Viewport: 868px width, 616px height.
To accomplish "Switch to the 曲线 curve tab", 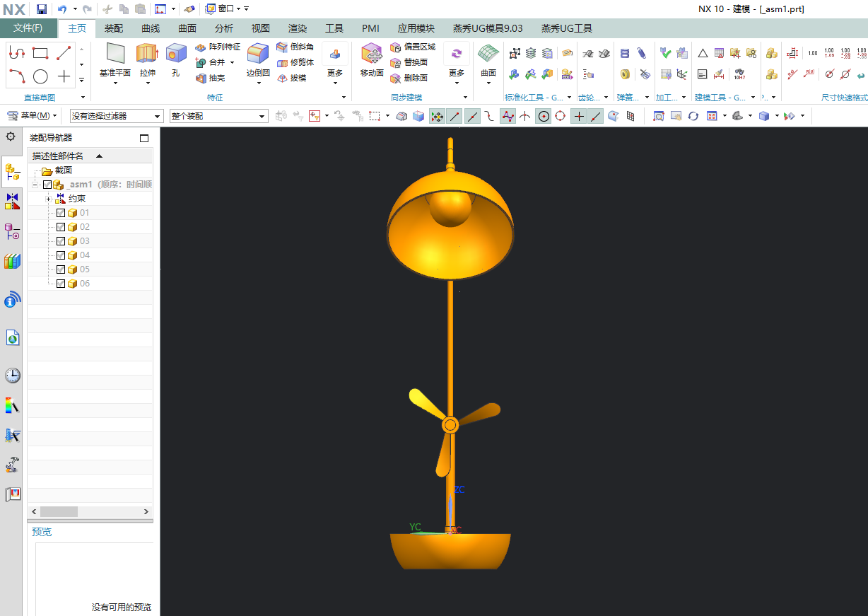I will click(x=151, y=28).
